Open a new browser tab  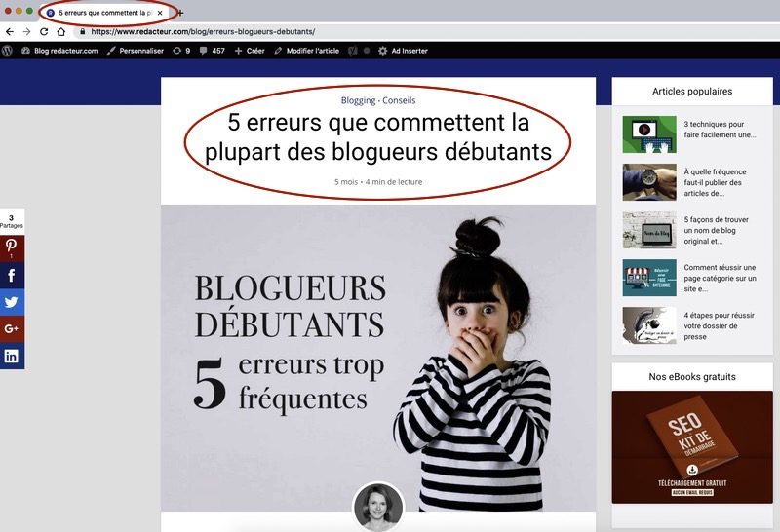[179, 13]
